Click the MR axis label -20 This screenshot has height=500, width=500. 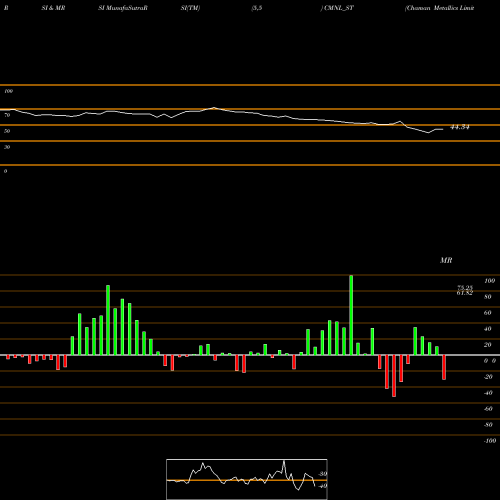(x=488, y=377)
